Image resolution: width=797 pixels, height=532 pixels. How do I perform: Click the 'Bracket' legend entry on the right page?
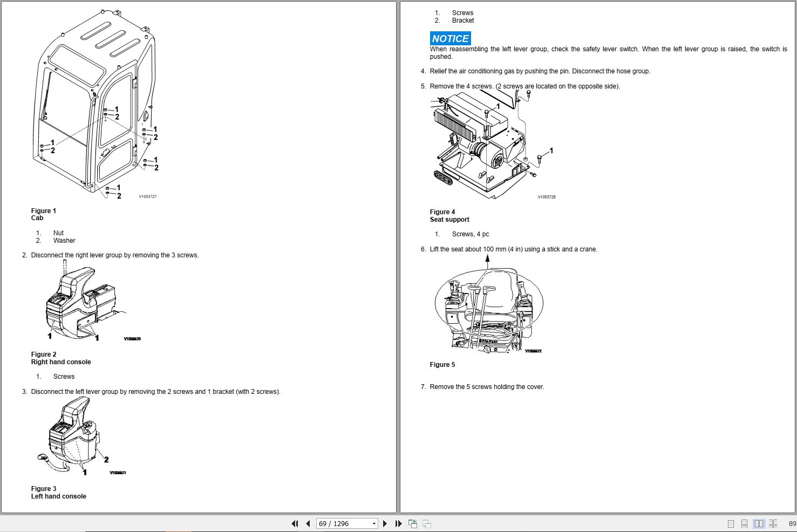point(463,21)
